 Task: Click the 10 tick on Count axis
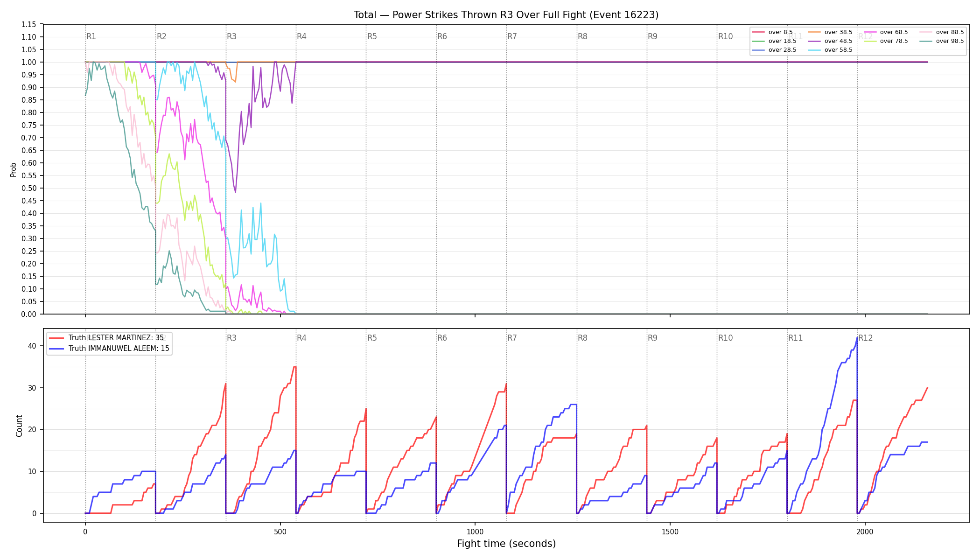32,471
